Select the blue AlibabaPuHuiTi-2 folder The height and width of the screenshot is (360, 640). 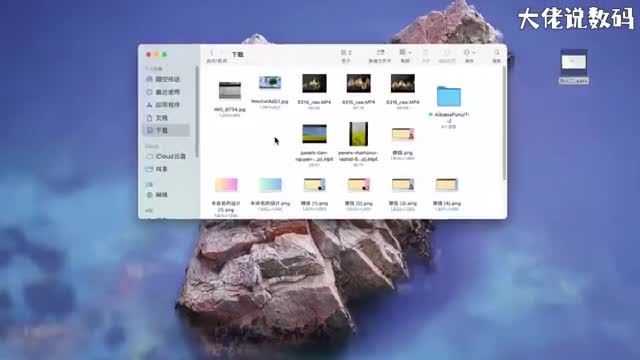(x=449, y=96)
